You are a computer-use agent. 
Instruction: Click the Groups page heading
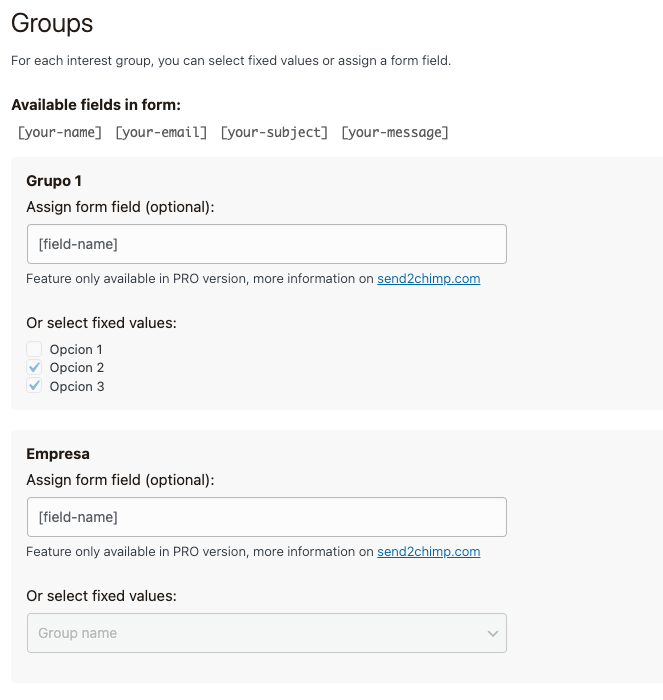[x=52, y=23]
